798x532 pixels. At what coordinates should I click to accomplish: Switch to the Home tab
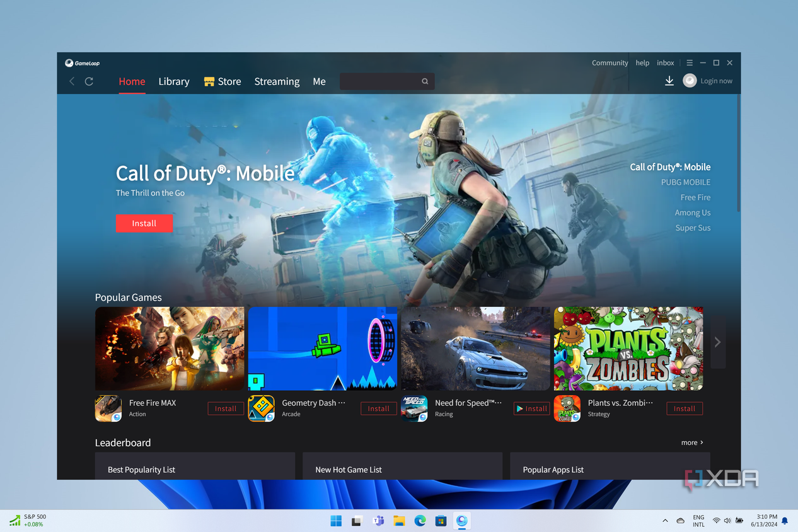tap(132, 81)
